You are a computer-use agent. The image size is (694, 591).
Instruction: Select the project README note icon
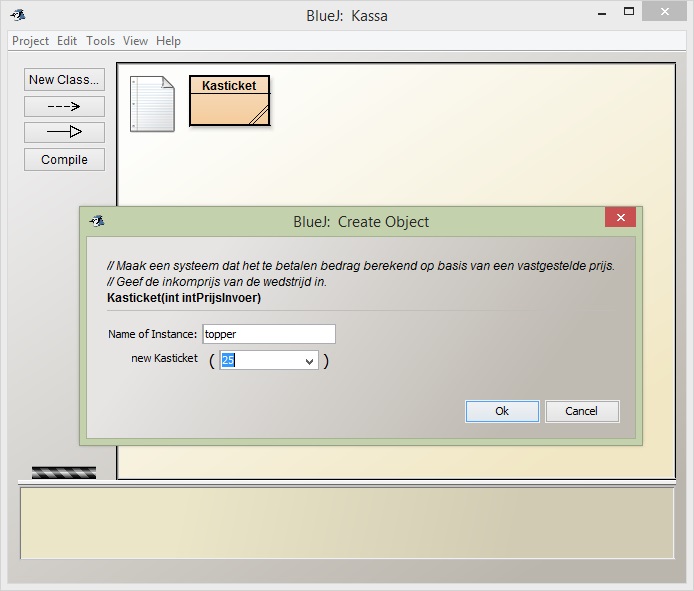[152, 104]
